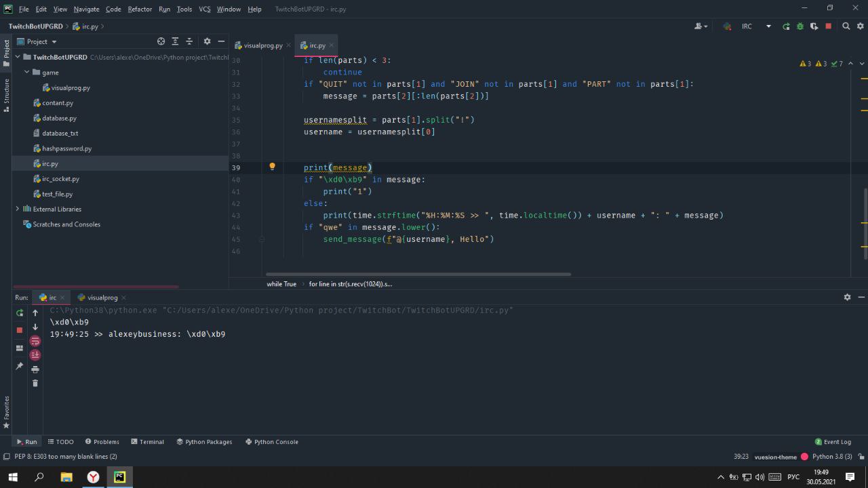Click the yellow intention lightbulb on line 39
The width and height of the screenshot is (868, 488).
(272, 167)
